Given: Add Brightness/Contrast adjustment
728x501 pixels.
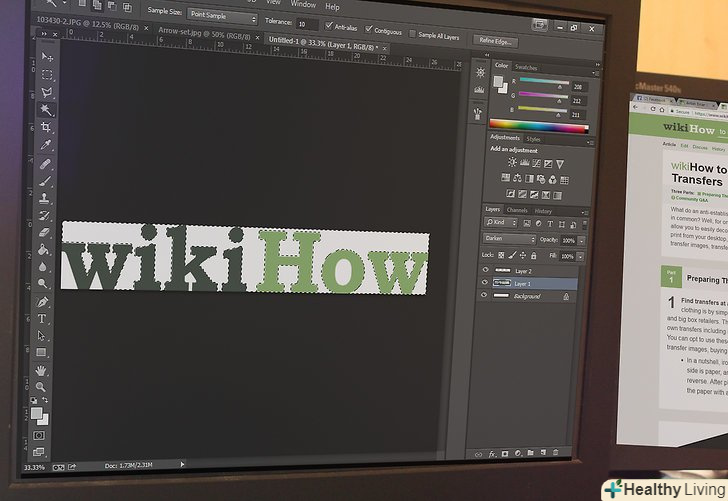Looking at the screenshot, I should (512, 162).
